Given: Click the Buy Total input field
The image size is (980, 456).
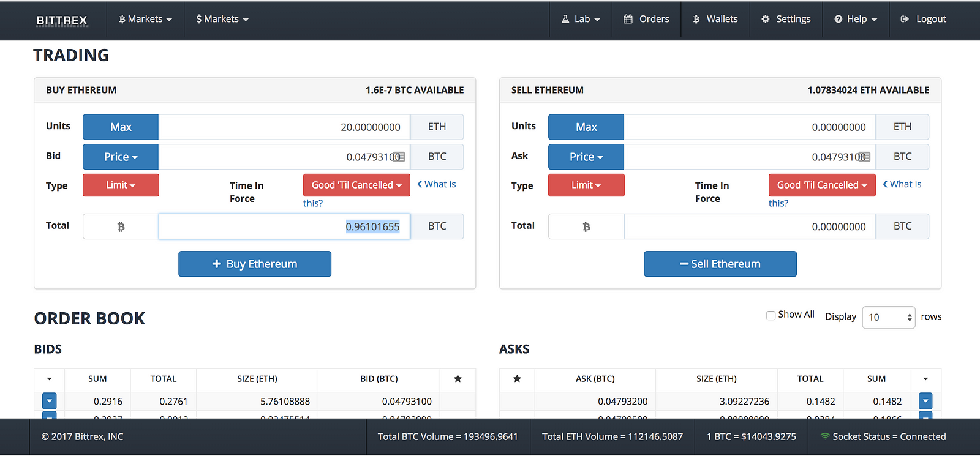Looking at the screenshot, I should (x=284, y=226).
